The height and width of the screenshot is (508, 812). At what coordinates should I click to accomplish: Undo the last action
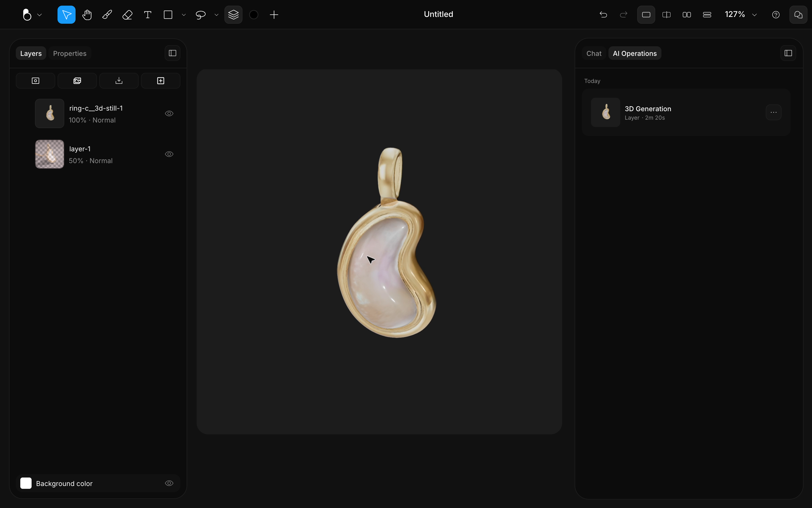pos(603,15)
